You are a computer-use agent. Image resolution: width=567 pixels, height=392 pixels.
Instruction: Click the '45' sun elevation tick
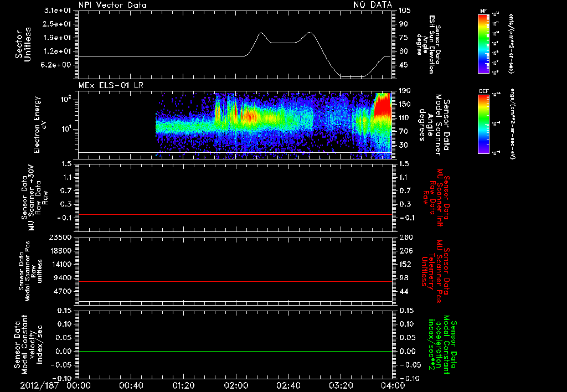[403, 65]
